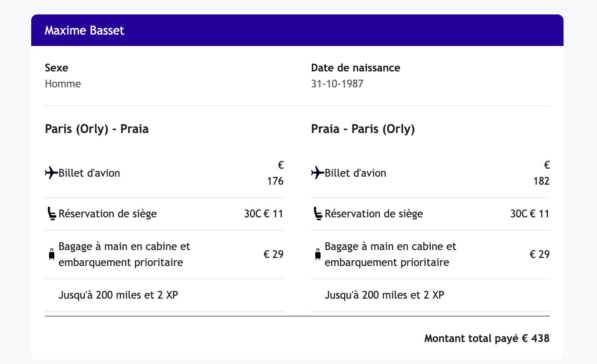Screen dimensions: 597x364
Task: Click the Praia - Paris (Orly) route heading
Action: pyautogui.click(x=363, y=129)
